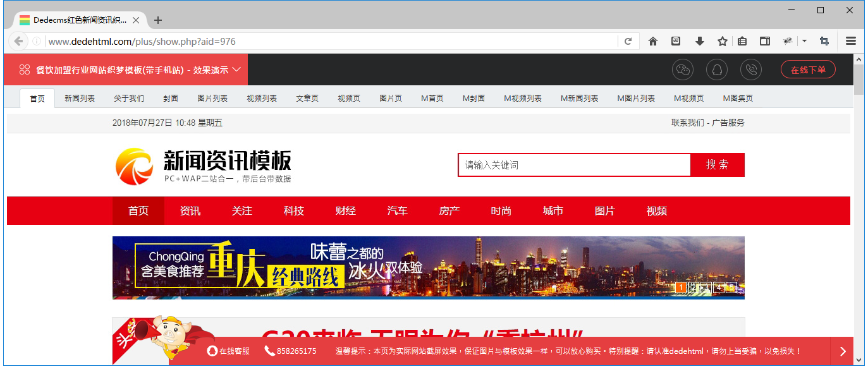The height and width of the screenshot is (369, 868).
Task: Select the phone contact icon in header
Action: 751,70
